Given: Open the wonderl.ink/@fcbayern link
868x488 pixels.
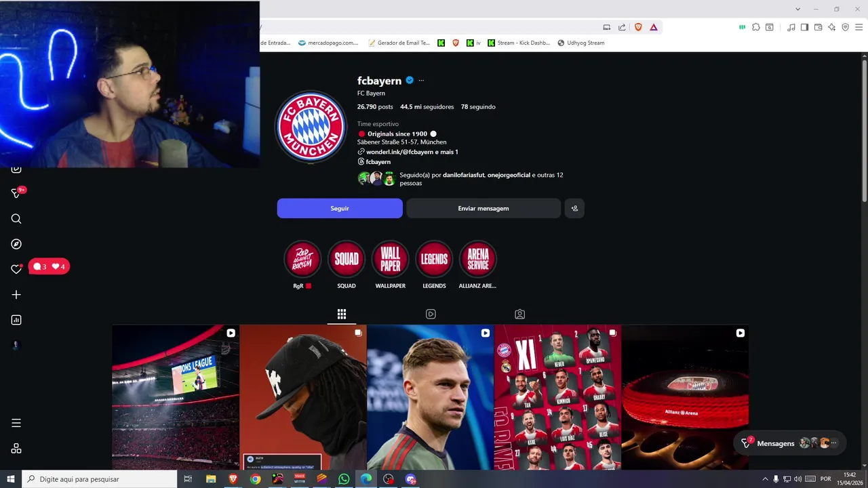Looking at the screenshot, I should [x=412, y=152].
